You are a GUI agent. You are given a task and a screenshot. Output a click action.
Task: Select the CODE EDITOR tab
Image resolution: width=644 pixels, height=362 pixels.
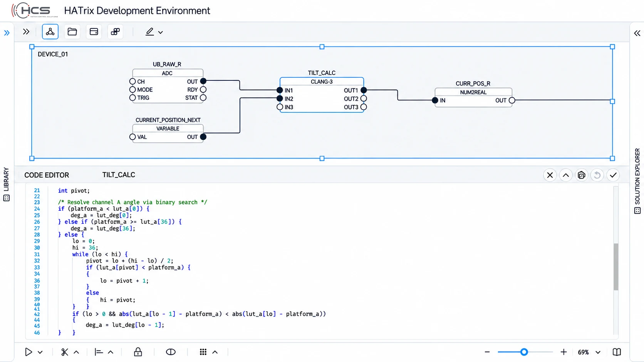[47, 175]
